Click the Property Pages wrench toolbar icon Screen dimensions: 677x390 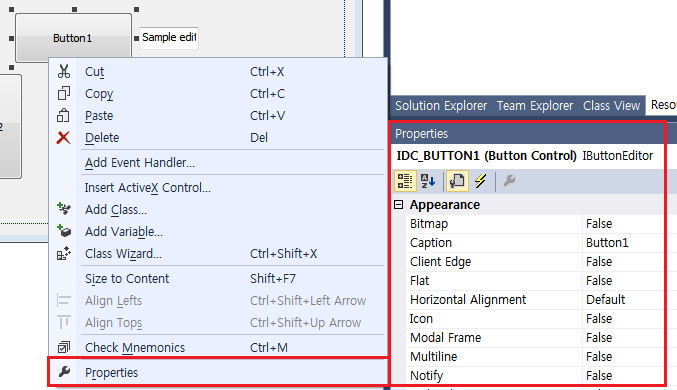pyautogui.click(x=509, y=180)
